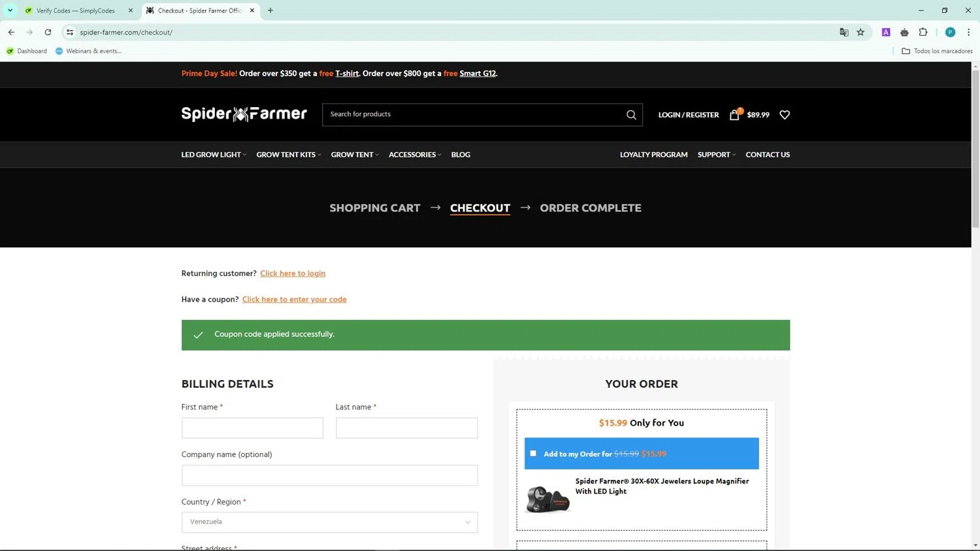Click the browser address bar URL
This screenshot has width=980, height=551.
coord(126,32)
